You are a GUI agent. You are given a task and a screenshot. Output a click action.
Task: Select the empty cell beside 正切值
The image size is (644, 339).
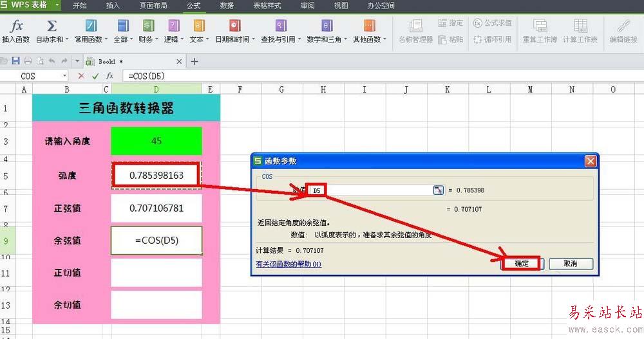pyautogui.click(x=156, y=273)
